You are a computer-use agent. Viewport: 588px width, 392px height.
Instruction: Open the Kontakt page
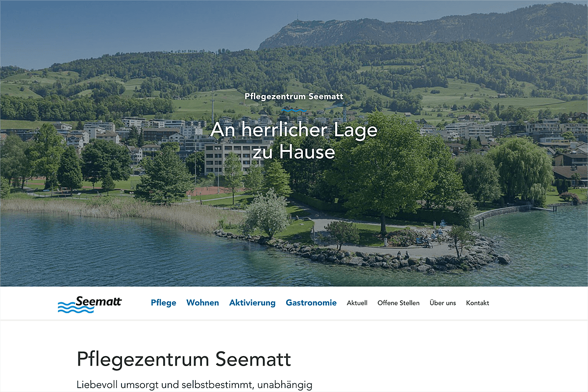click(x=478, y=303)
